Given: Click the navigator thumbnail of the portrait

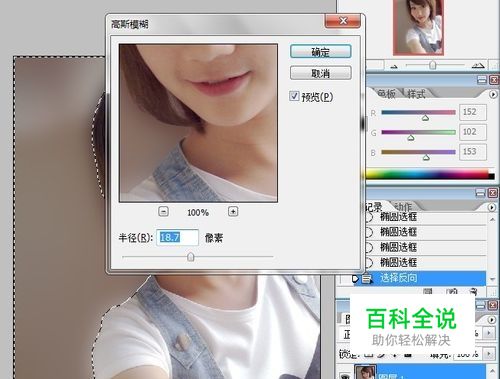Looking at the screenshot, I should pos(418,27).
